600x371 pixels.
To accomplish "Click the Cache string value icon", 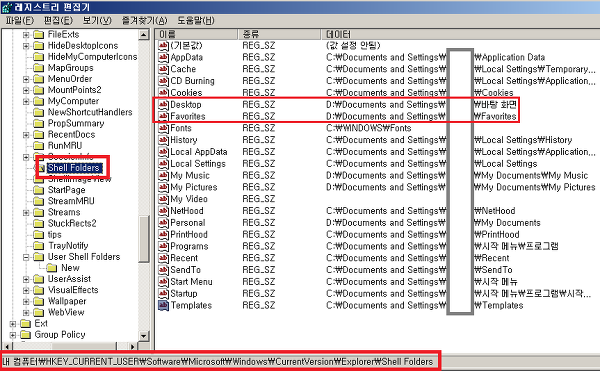I will click(163, 69).
